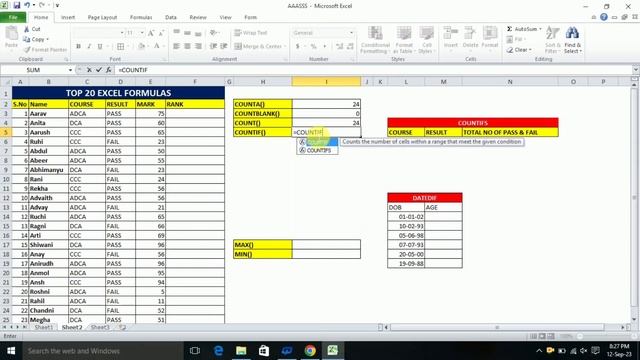Toggle Bottom Align

pyautogui.click(x=198, y=33)
